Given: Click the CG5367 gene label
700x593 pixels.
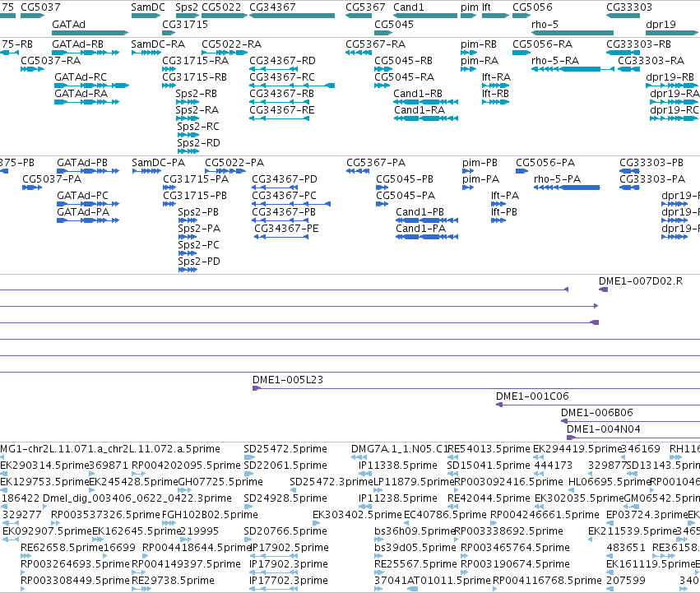Looking at the screenshot, I should point(365,7).
